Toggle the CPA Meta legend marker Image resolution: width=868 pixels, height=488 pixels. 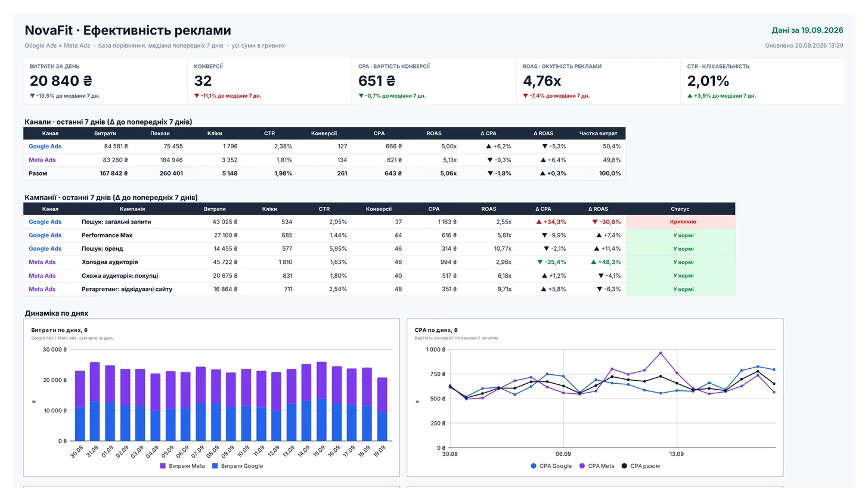click(582, 466)
